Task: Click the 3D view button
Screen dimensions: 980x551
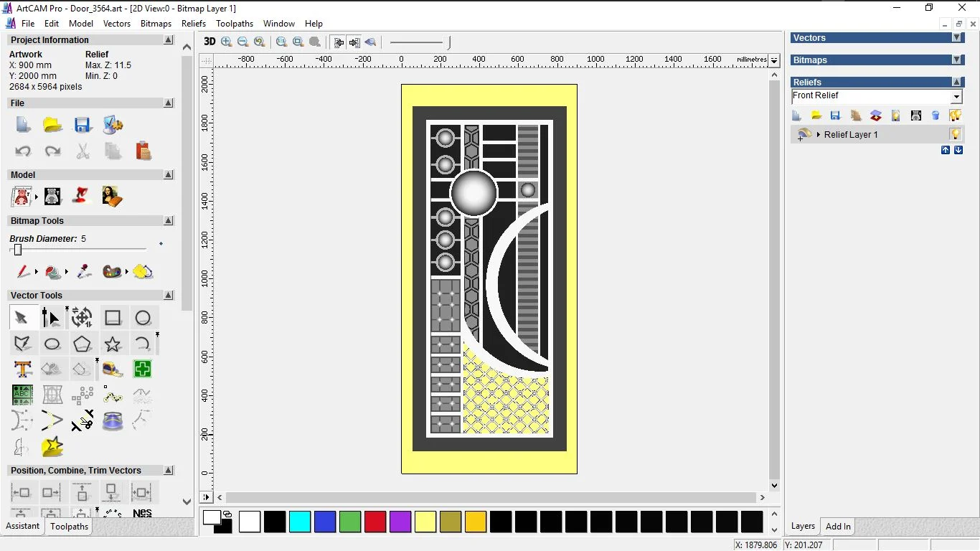Action: pos(209,42)
